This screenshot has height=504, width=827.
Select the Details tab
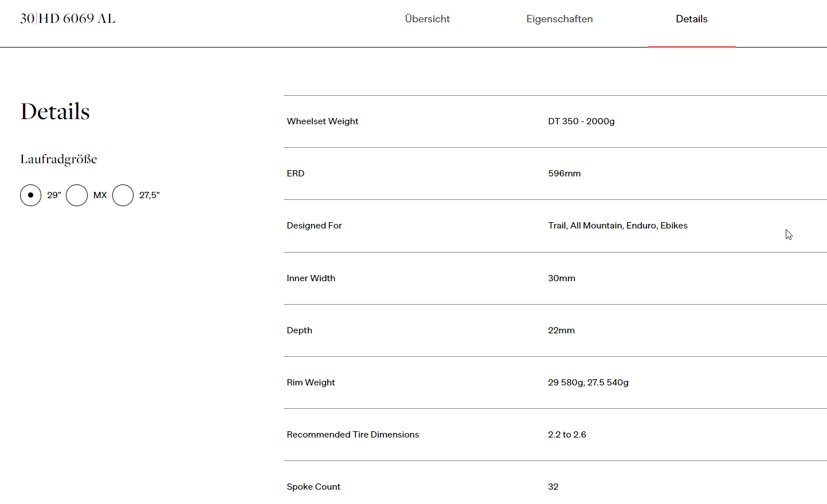coord(691,19)
